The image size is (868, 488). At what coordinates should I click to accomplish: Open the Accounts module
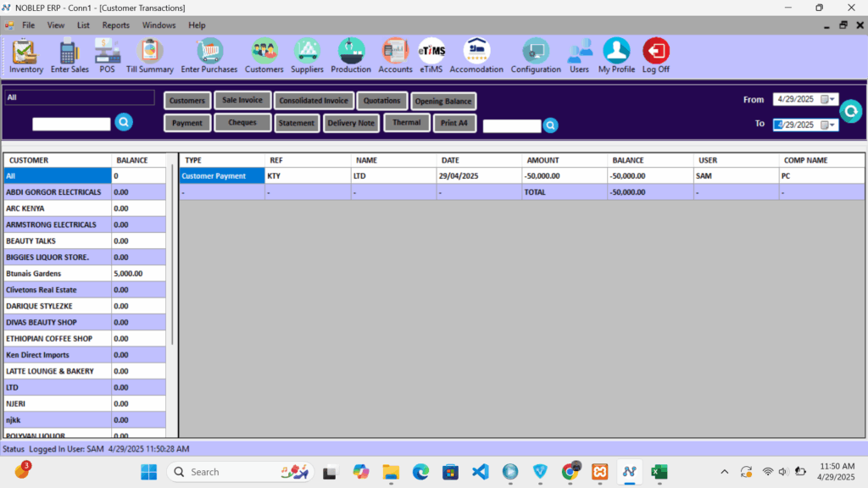coord(395,55)
